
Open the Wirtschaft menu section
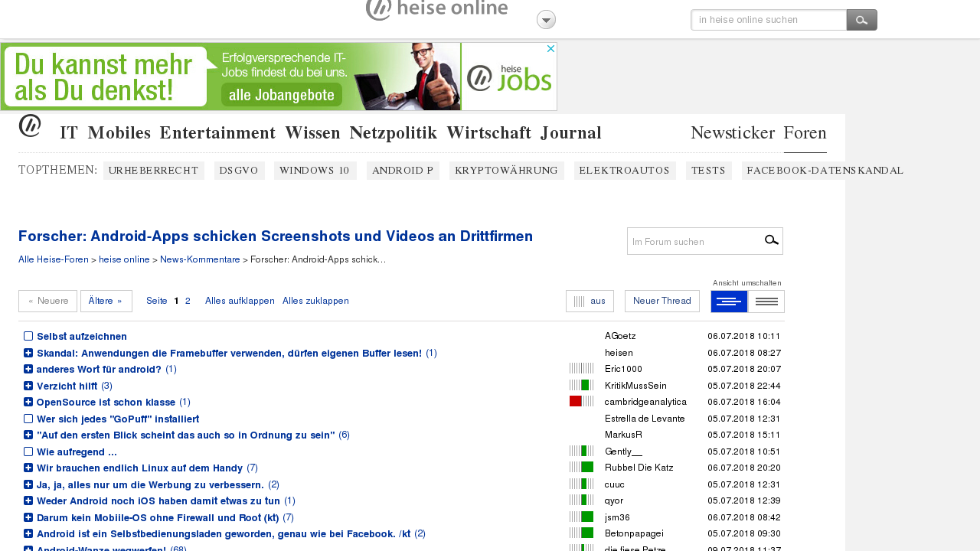488,133
